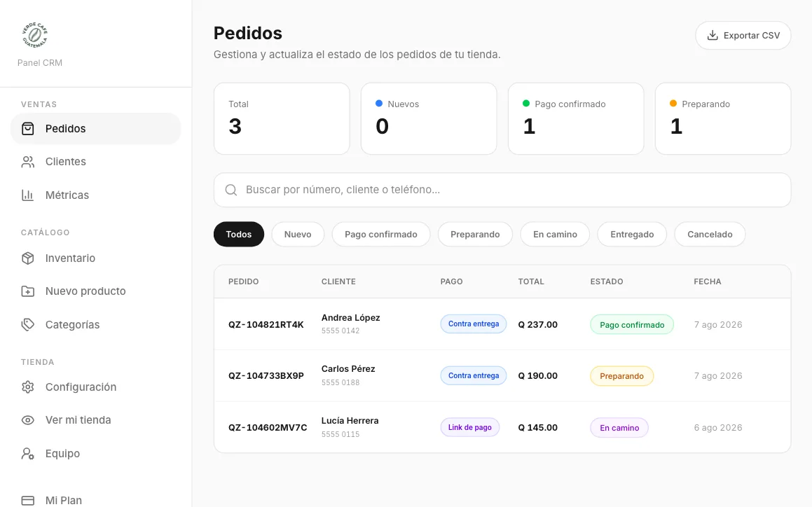Open order QZ-104733BX9P
Viewport: 812px width, 507px height.
pyautogui.click(x=266, y=376)
